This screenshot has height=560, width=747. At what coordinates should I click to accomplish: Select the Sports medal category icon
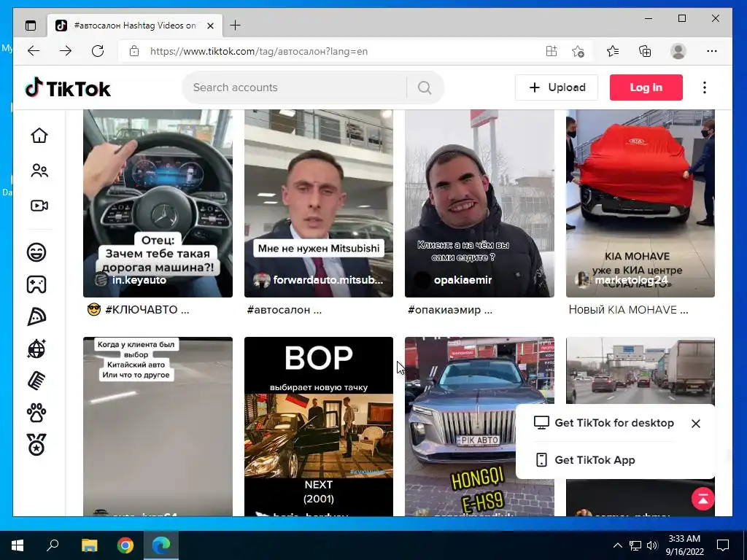point(36,445)
